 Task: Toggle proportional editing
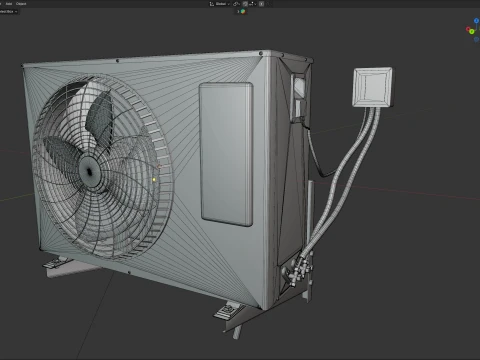[x=261, y=4]
